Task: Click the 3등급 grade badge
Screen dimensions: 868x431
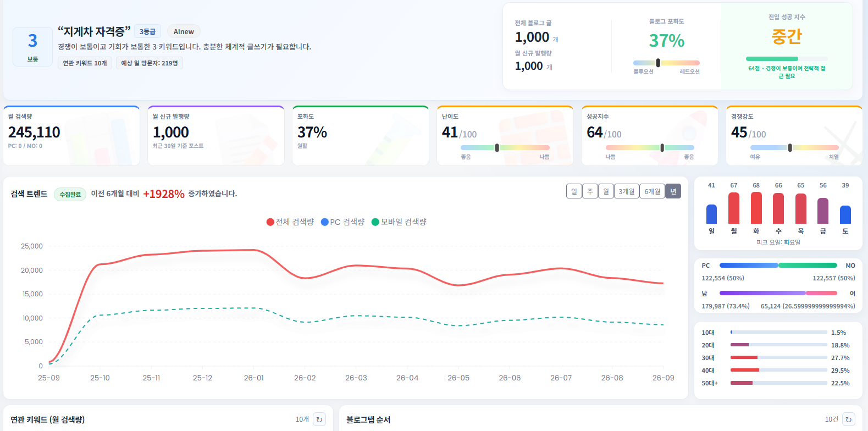Action: [147, 32]
